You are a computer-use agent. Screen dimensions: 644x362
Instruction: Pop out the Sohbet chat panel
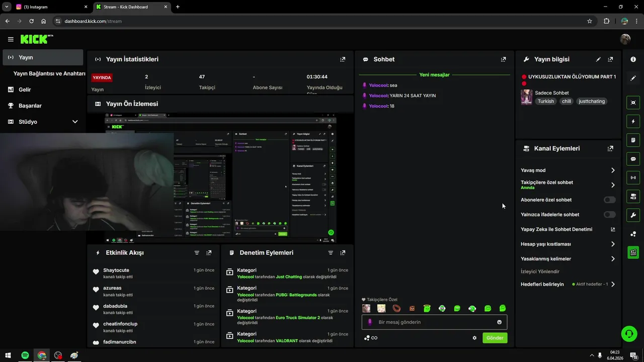pos(503,59)
